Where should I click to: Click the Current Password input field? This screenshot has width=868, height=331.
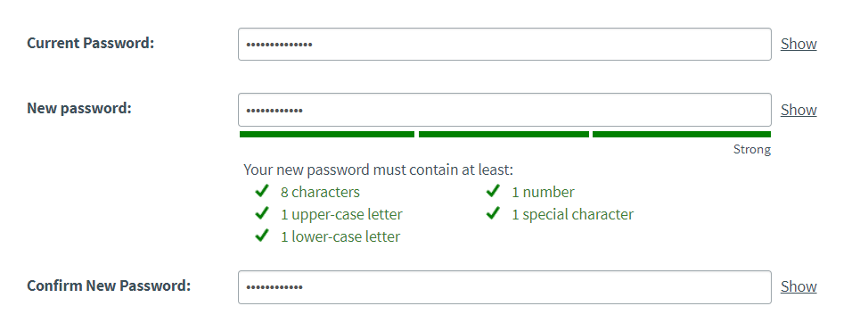(504, 44)
